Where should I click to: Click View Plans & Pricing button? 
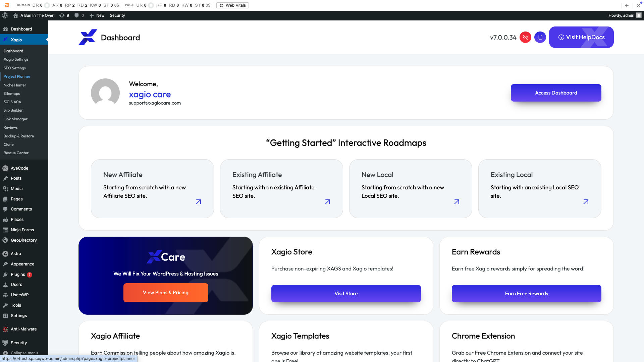click(166, 293)
